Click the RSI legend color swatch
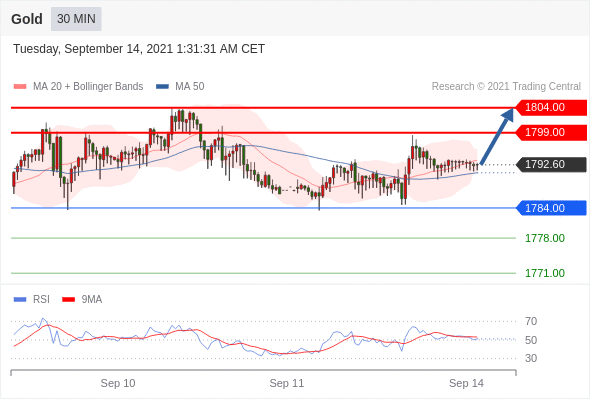 [20, 300]
